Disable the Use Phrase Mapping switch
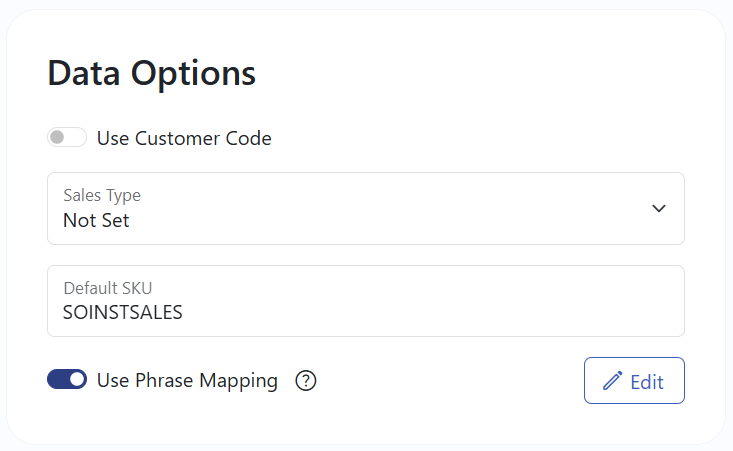The height and width of the screenshot is (451, 733). (x=67, y=379)
